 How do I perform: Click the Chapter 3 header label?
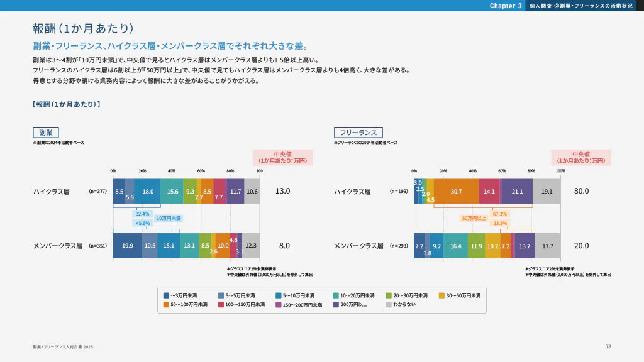click(x=506, y=6)
